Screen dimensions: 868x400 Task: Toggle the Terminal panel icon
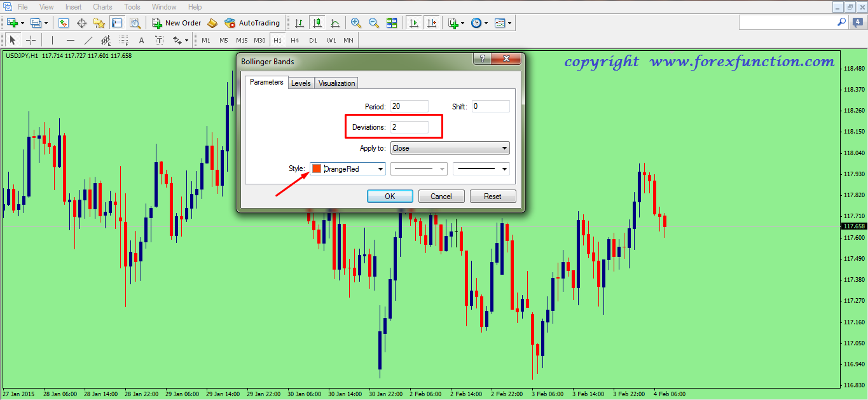[x=117, y=23]
